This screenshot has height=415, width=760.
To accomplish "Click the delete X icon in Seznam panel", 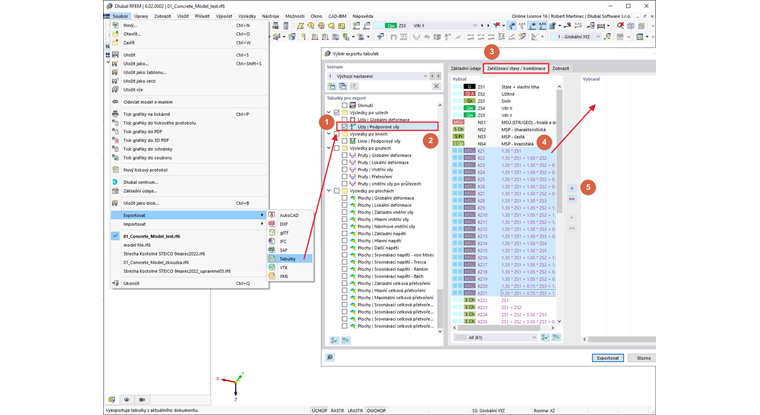I will (x=436, y=86).
